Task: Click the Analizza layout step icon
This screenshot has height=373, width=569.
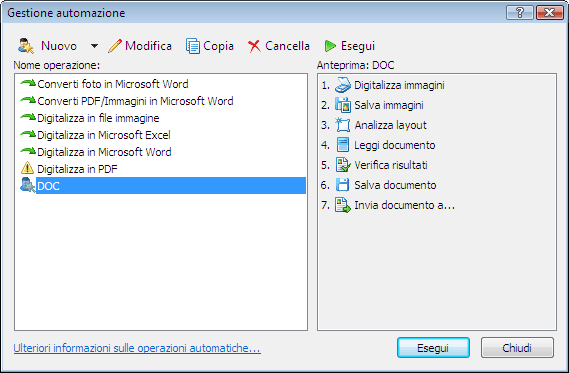Action: point(343,125)
